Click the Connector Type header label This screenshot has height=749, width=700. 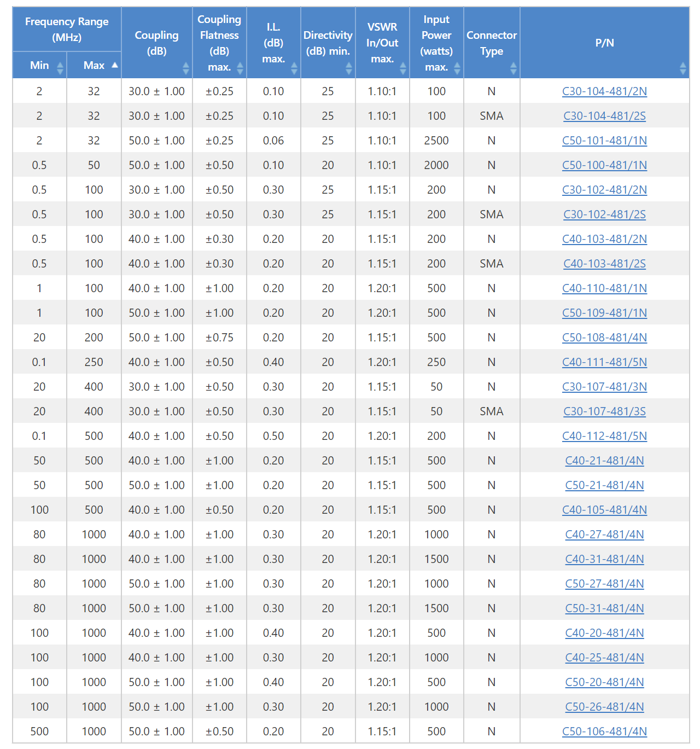point(492,43)
